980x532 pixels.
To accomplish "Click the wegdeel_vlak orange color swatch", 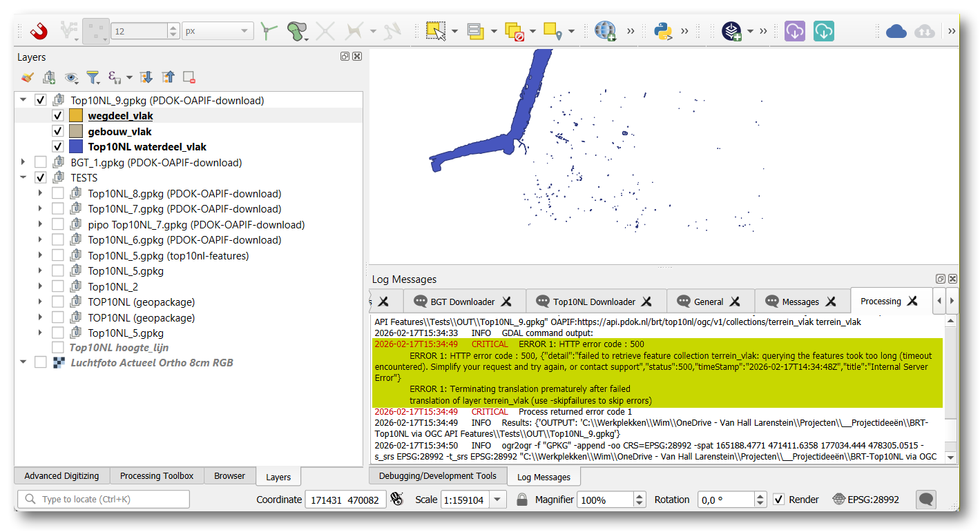I will coord(76,116).
